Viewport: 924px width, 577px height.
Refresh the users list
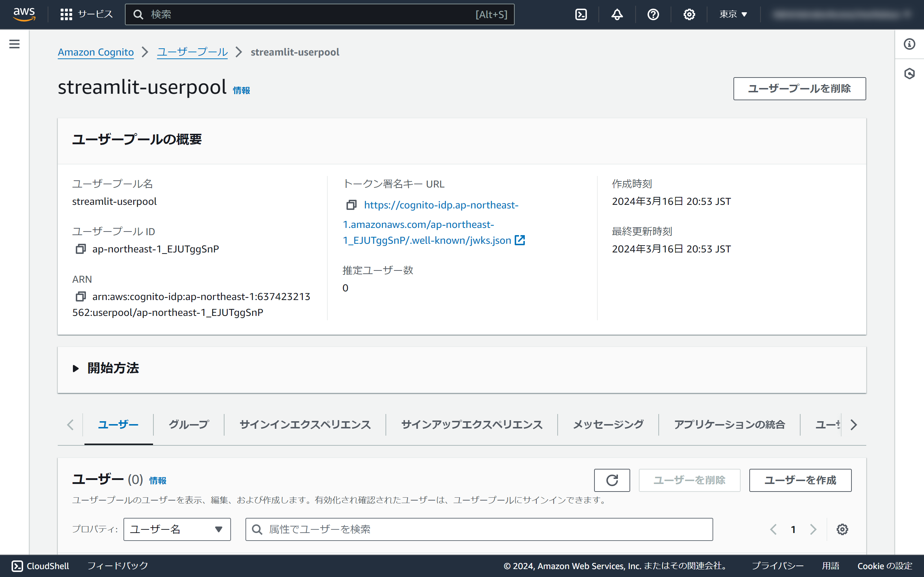(x=612, y=480)
